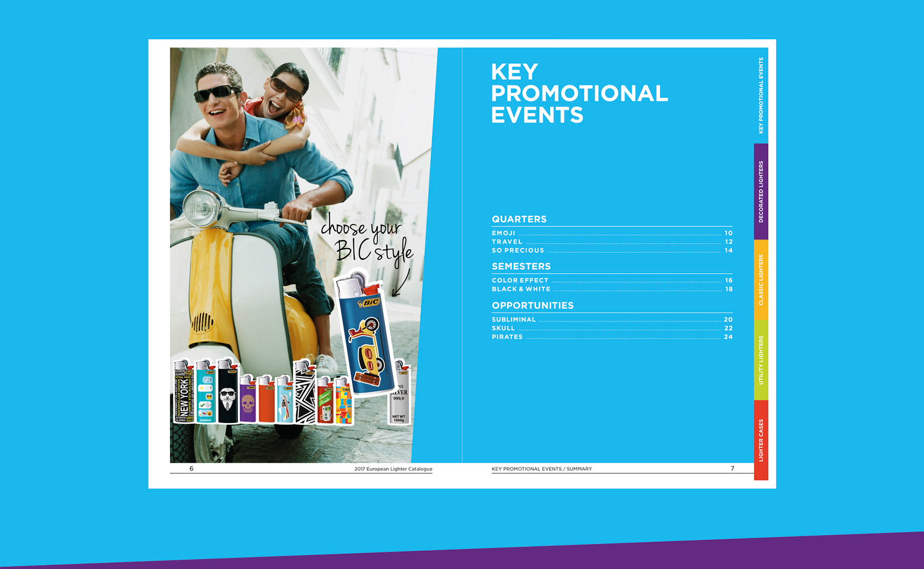Click the plain orange lighter

[266, 399]
